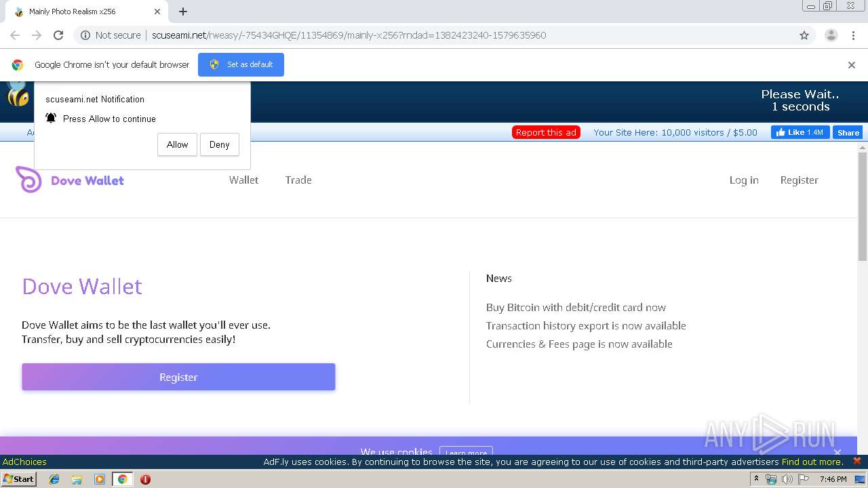Image resolution: width=868 pixels, height=488 pixels.
Task: Allow notifications from scuseami.net
Action: tap(177, 144)
